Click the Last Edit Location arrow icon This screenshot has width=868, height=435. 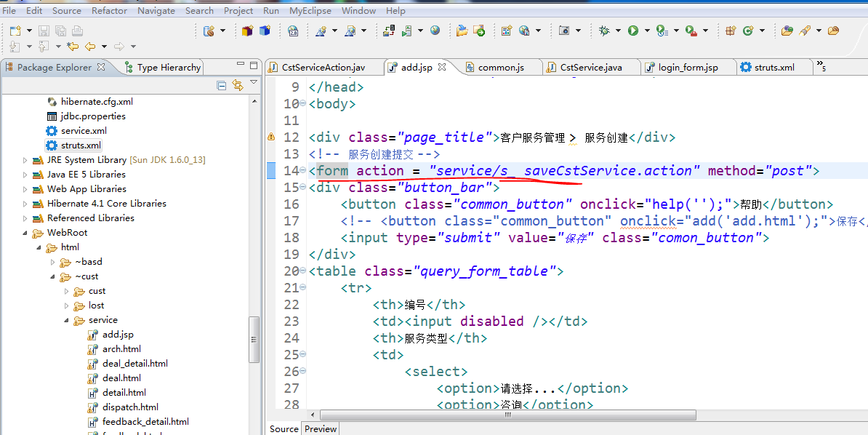73,47
